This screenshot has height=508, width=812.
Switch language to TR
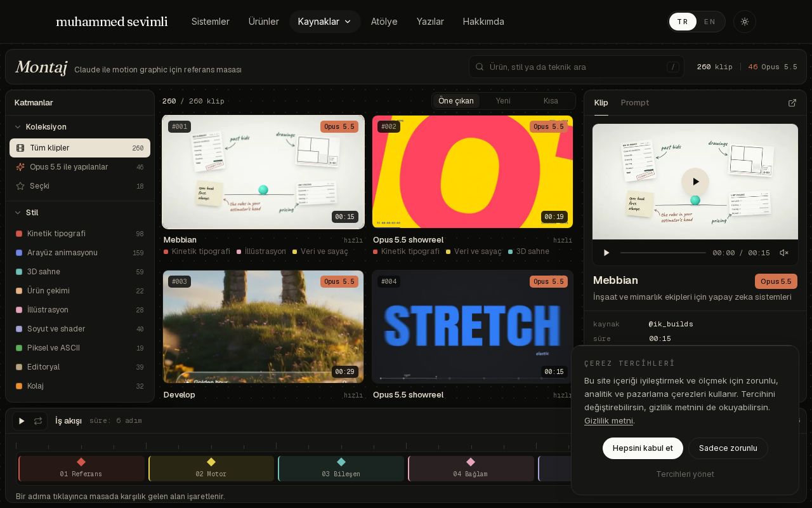(x=683, y=22)
